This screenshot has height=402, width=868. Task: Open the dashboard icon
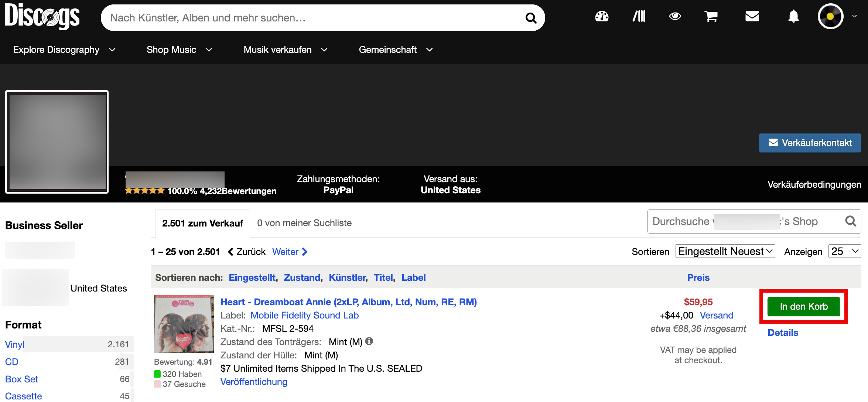(602, 16)
